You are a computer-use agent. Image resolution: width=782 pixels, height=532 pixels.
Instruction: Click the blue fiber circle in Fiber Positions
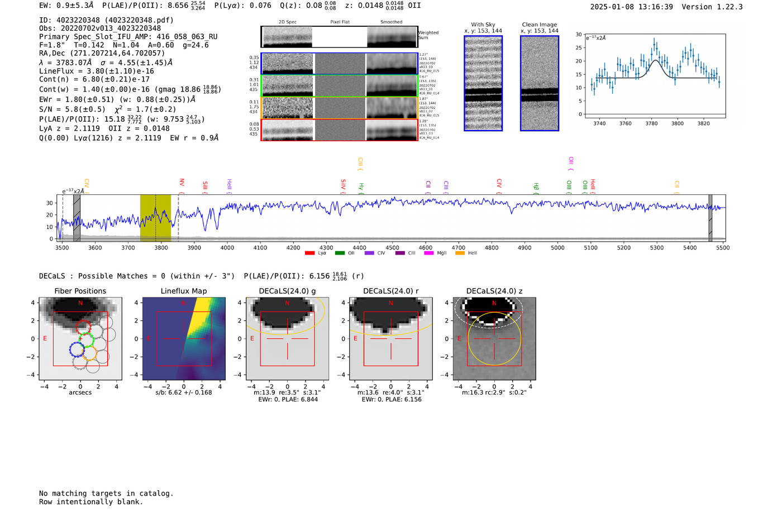coord(77,350)
